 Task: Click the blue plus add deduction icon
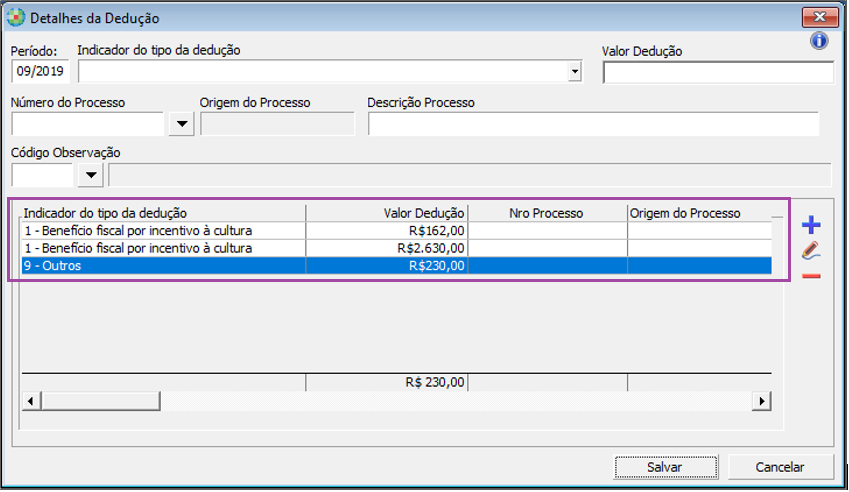click(x=811, y=226)
